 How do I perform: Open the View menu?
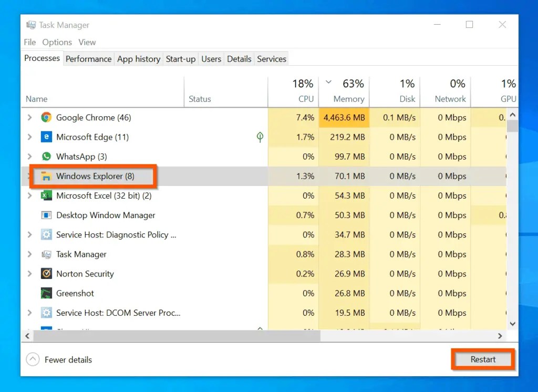(x=87, y=42)
